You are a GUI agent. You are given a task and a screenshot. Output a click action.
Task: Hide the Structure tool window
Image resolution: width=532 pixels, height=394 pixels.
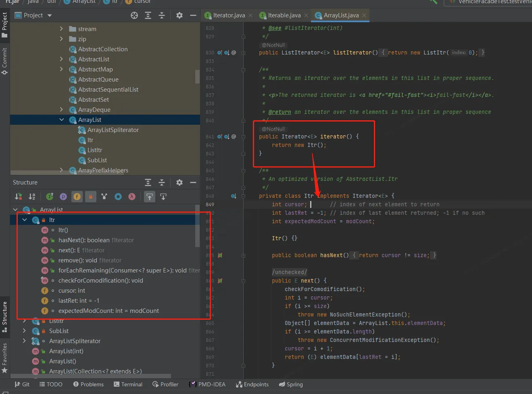[193, 182]
